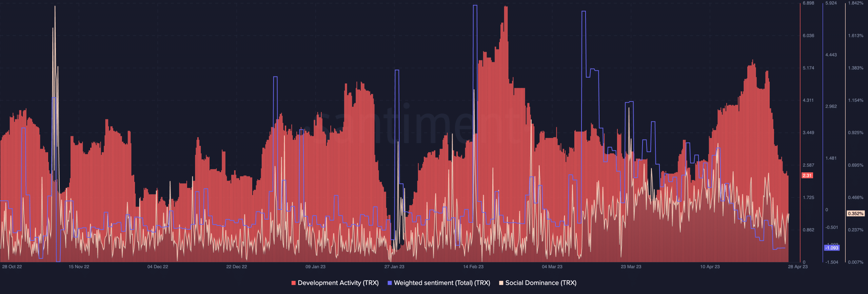Click the 14 Feb 23 date label
868x294 pixels.
click(473, 267)
